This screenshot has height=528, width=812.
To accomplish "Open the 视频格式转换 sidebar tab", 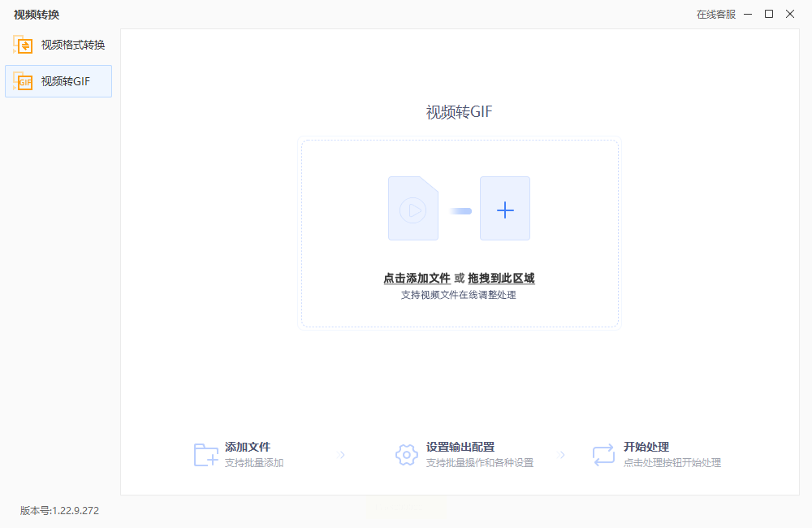I will [x=58, y=45].
